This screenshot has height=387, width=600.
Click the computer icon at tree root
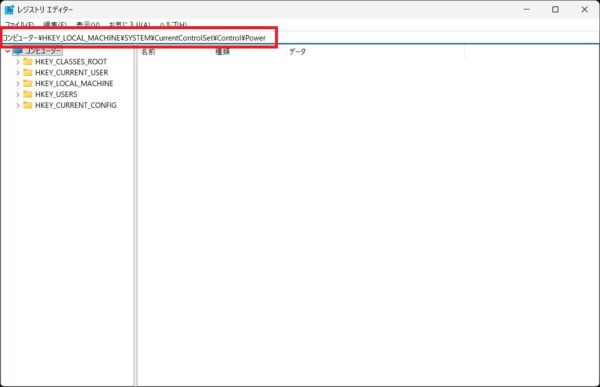click(x=18, y=51)
